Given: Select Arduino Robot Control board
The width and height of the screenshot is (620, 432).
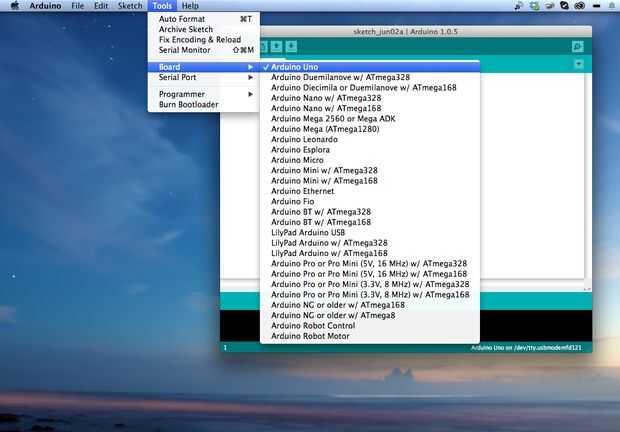Looking at the screenshot, I should [x=370, y=326].
